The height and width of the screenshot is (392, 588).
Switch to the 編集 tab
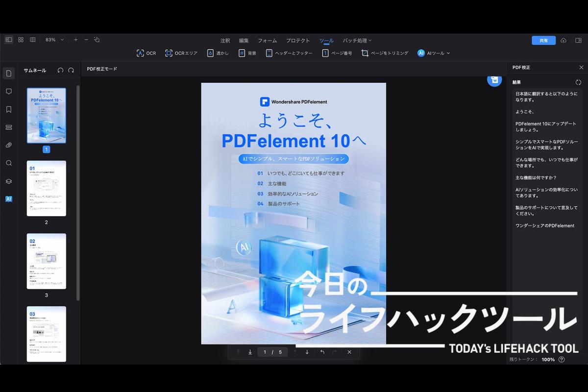coord(244,40)
